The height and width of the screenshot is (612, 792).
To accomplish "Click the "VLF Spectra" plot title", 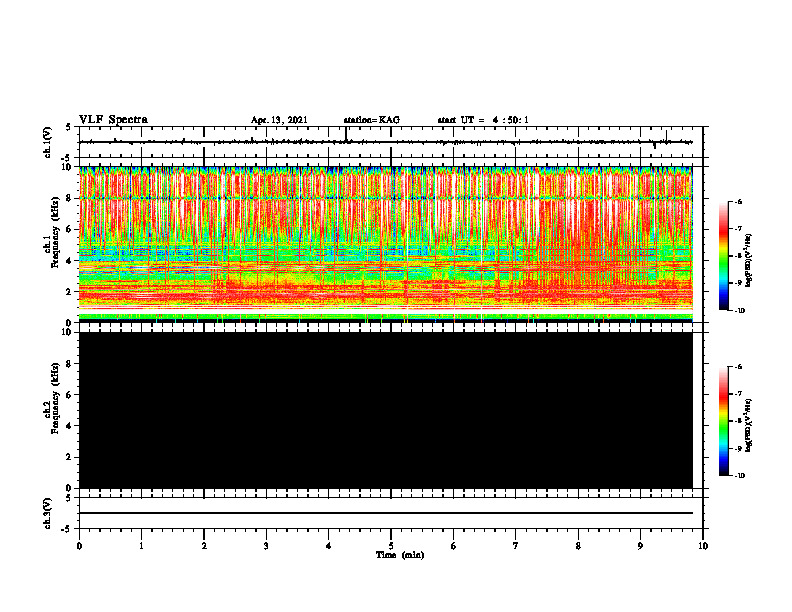I will pyautogui.click(x=113, y=120).
